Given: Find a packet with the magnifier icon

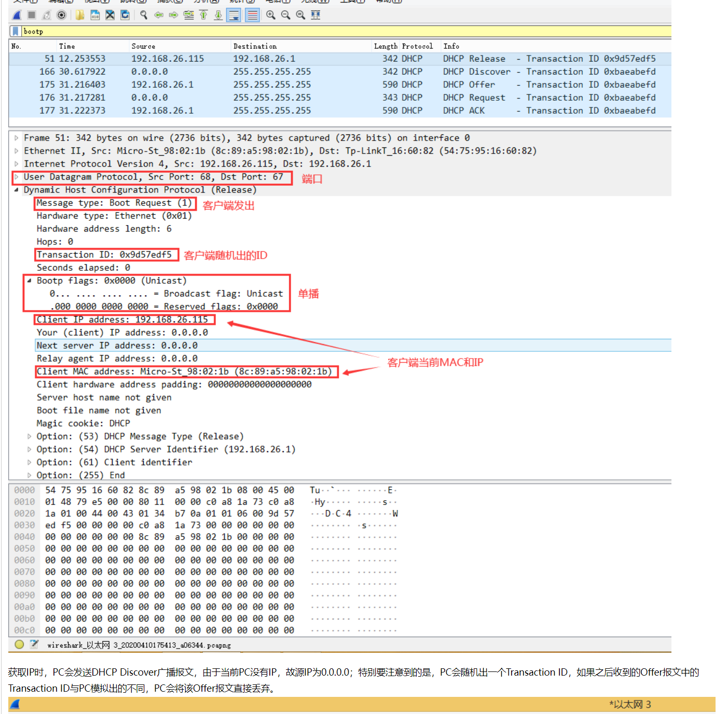Looking at the screenshot, I should point(144,15).
